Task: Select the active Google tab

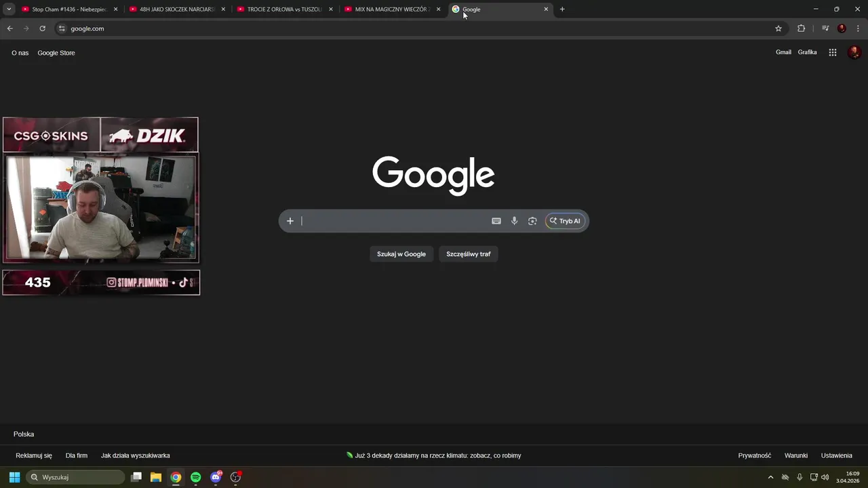Action: [500, 9]
